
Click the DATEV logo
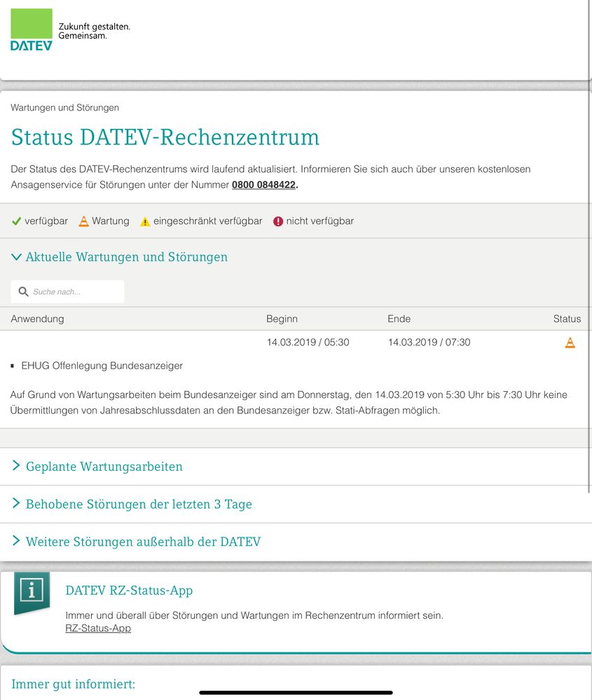pyautogui.click(x=32, y=30)
